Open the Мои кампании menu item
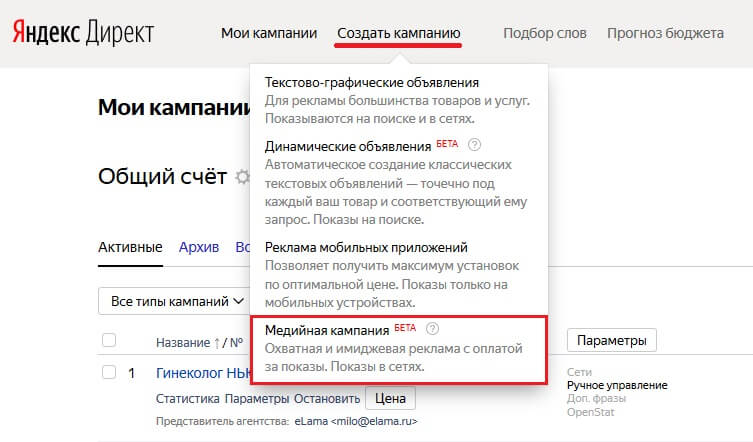This screenshot has height=442, width=753. 269,33
